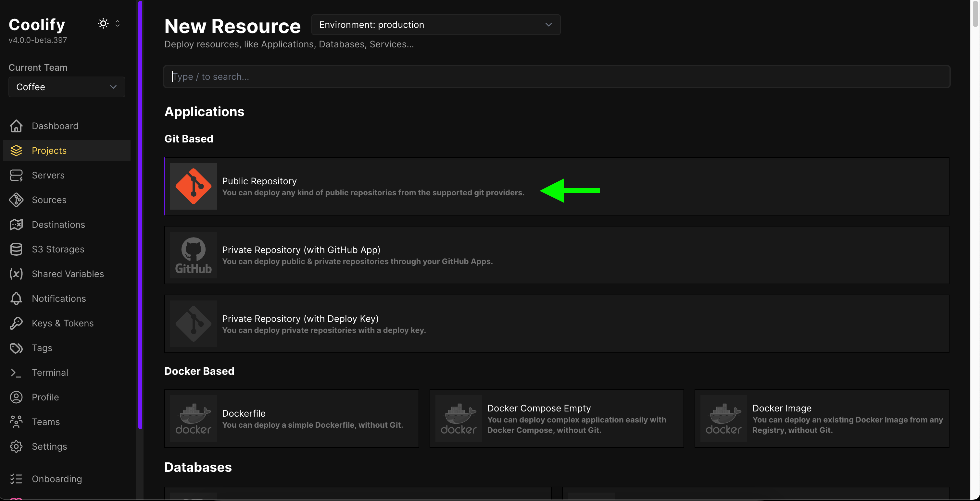Viewport: 980px width, 501px height.
Task: Go to Dashboard in the sidebar
Action: coord(67,126)
